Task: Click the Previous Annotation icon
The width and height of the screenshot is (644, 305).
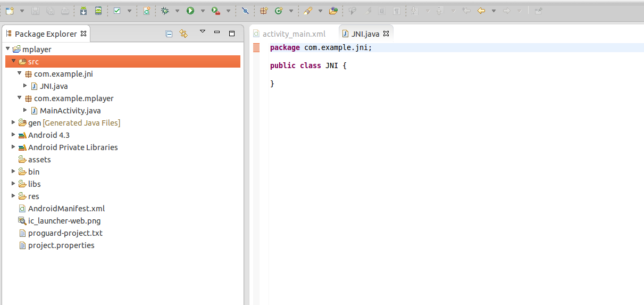Action: click(x=440, y=11)
